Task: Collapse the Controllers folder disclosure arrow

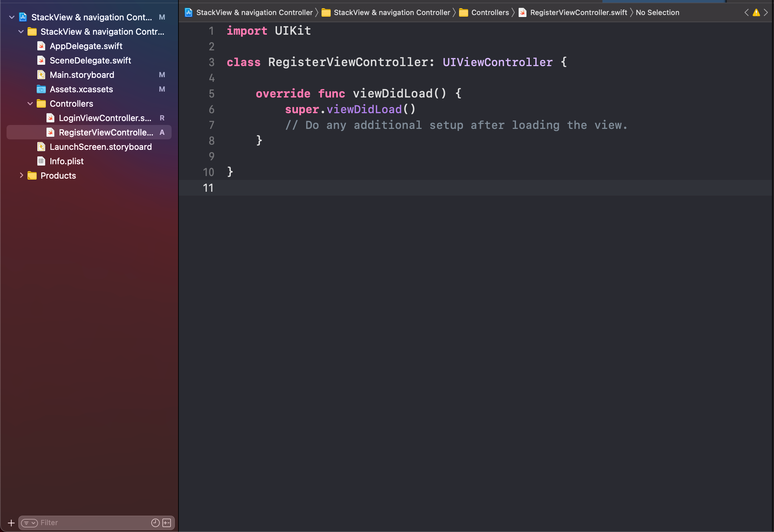Action: (30, 104)
